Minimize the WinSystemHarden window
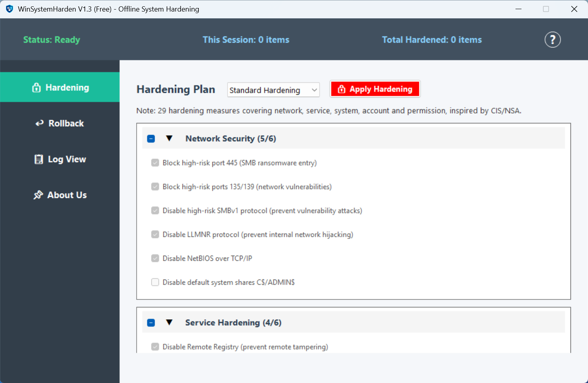The height and width of the screenshot is (383, 588). click(518, 9)
